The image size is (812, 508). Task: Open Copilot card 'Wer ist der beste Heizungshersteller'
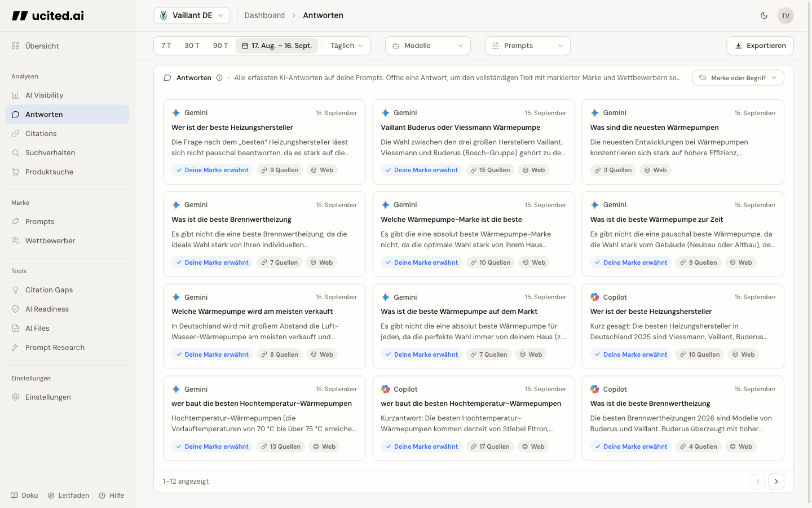point(683,326)
